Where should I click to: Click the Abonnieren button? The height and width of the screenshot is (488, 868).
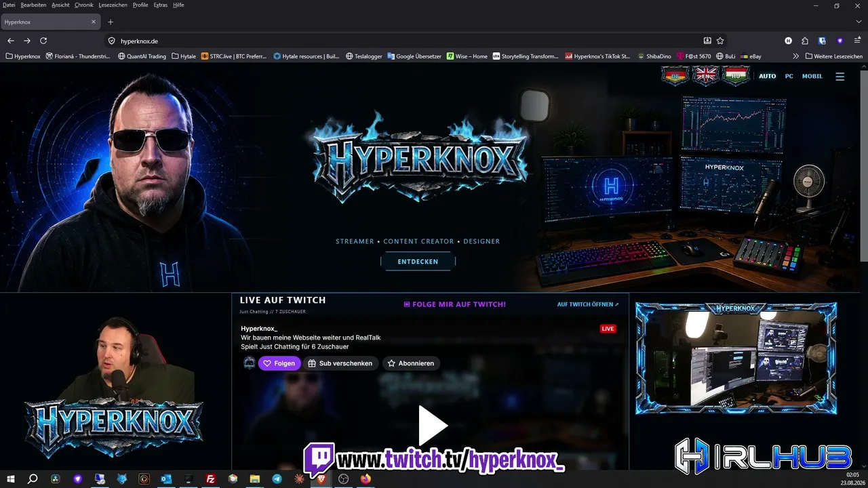pyautogui.click(x=411, y=363)
